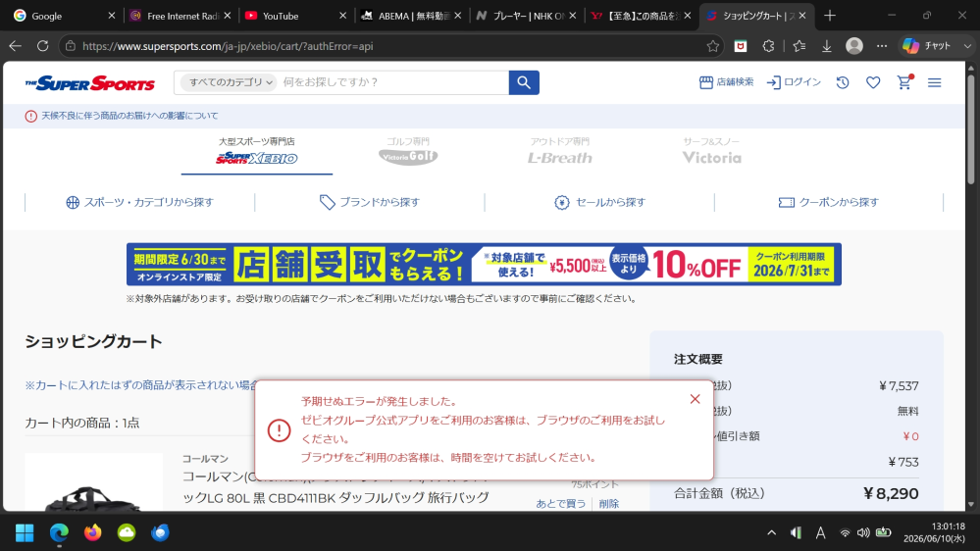This screenshot has width=980, height=551.
Task: Click the Super Sports logo
Action: [x=90, y=83]
